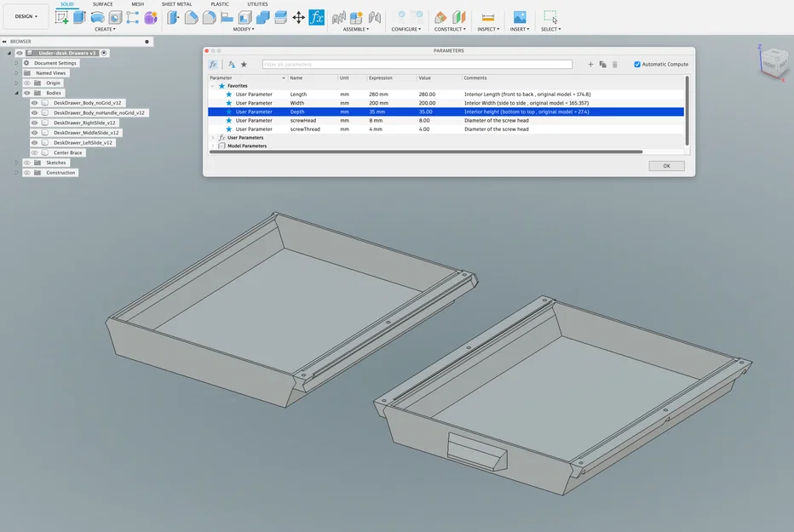This screenshot has height=532, width=794.
Task: Select the Create Sketch tool
Action: [61, 16]
